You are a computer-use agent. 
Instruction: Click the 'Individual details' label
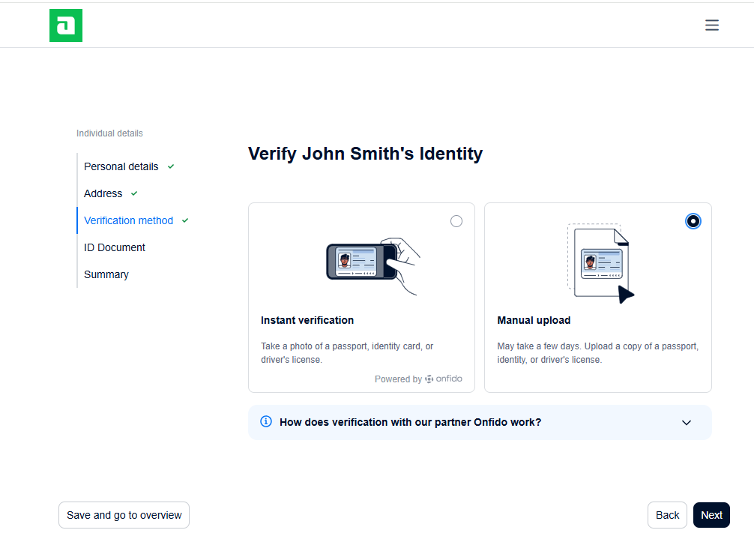click(x=109, y=133)
